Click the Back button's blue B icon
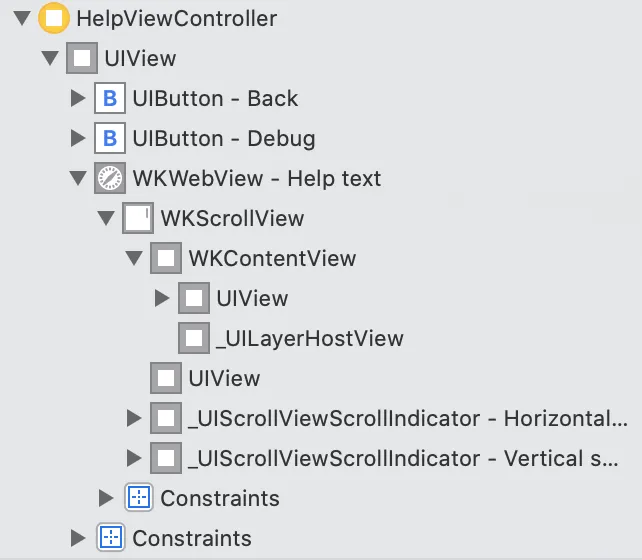The height and width of the screenshot is (560, 642). coord(109,99)
